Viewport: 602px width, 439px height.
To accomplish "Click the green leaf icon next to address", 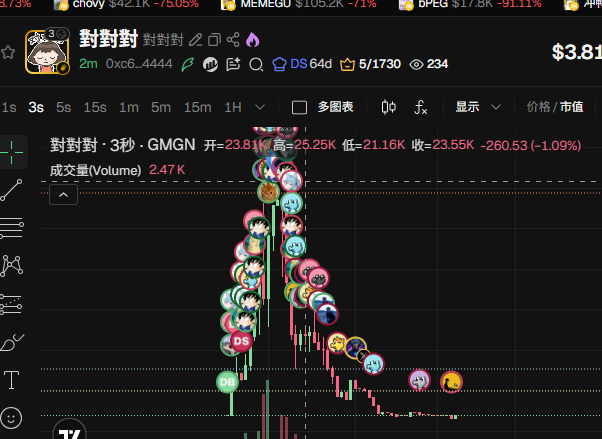I will click(x=188, y=64).
